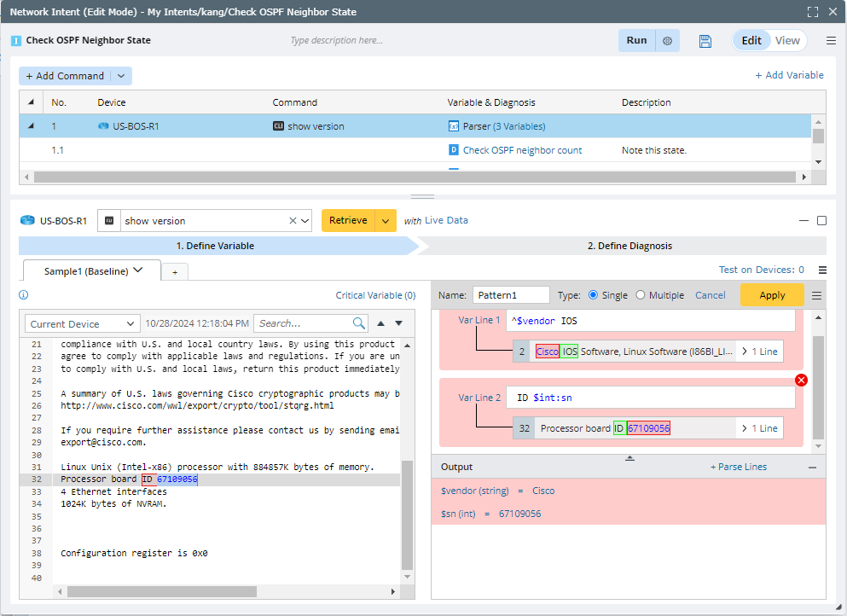Open the Current Device dropdown
The width and height of the screenshot is (847, 616).
point(83,324)
